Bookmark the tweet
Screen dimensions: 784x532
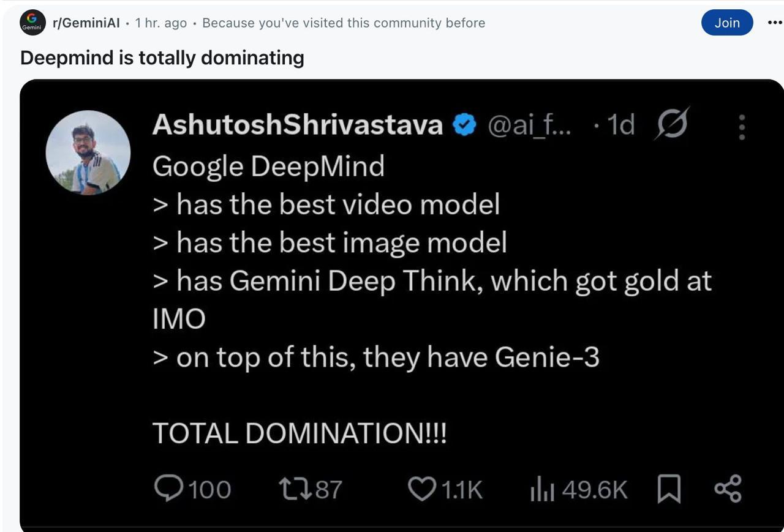(669, 489)
